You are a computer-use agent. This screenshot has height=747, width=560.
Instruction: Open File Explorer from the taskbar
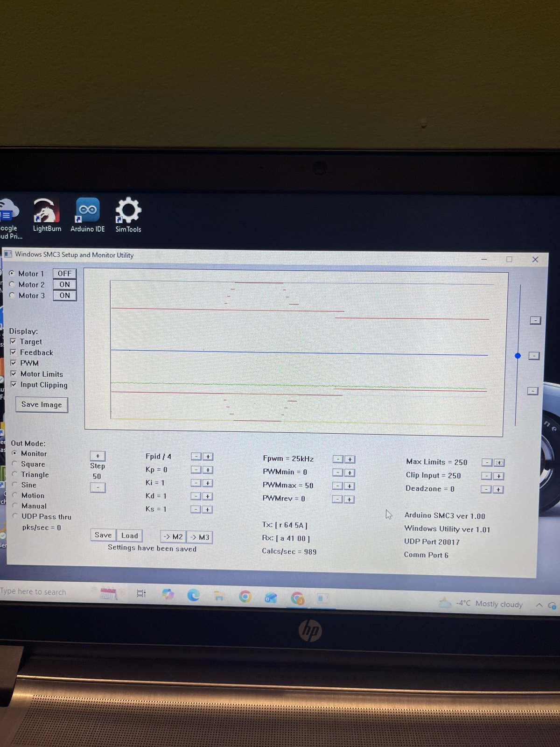click(x=219, y=596)
